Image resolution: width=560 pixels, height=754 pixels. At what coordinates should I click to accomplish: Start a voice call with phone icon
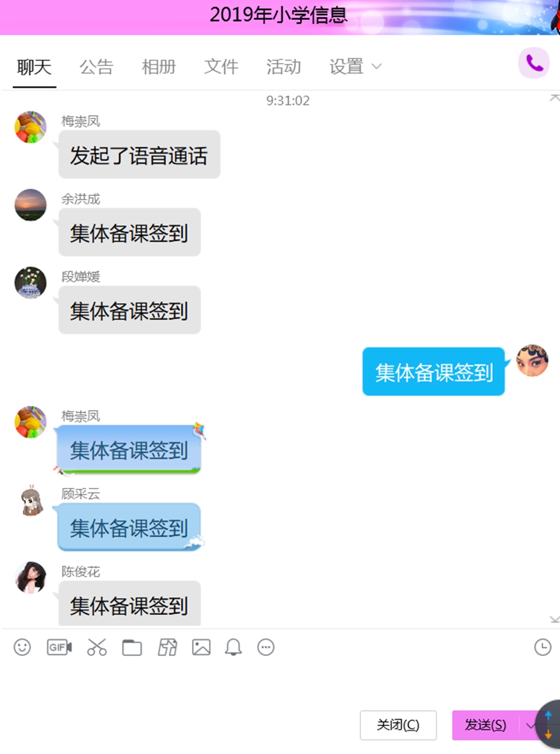[534, 63]
